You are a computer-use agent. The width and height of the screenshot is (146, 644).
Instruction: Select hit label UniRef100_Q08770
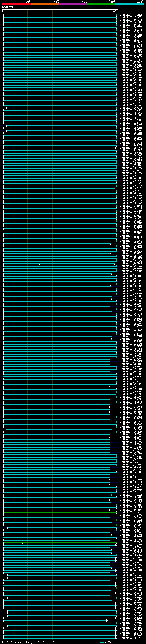point(131,37)
